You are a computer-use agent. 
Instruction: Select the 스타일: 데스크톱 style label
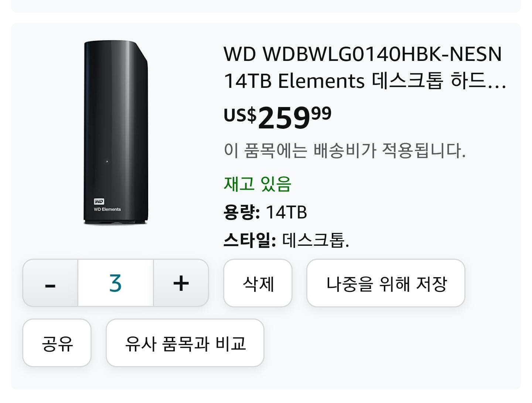[286, 240]
